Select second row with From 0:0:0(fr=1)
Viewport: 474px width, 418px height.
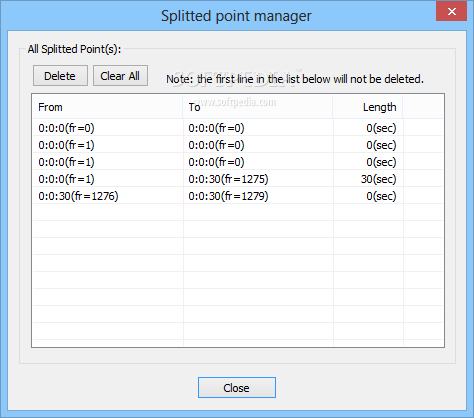(x=238, y=145)
